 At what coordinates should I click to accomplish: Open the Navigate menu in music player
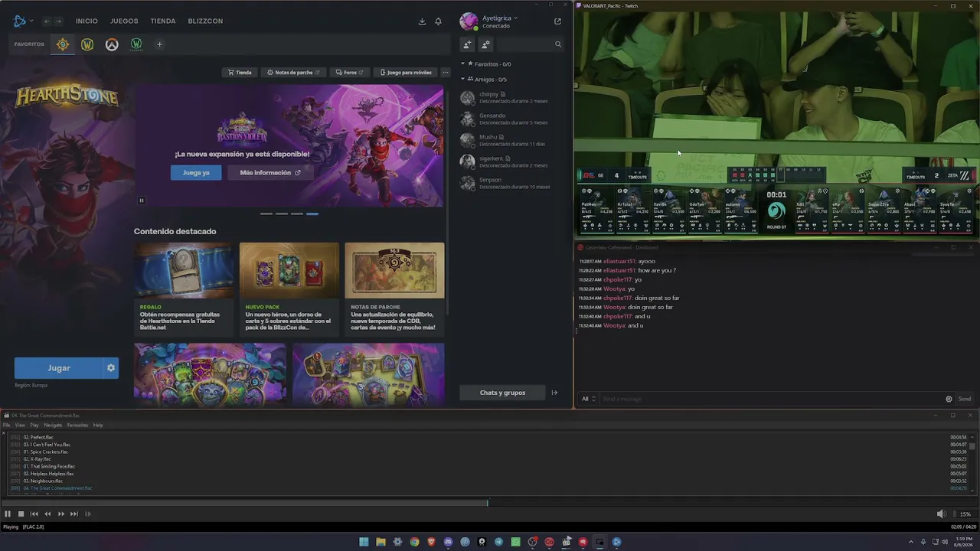[53, 425]
